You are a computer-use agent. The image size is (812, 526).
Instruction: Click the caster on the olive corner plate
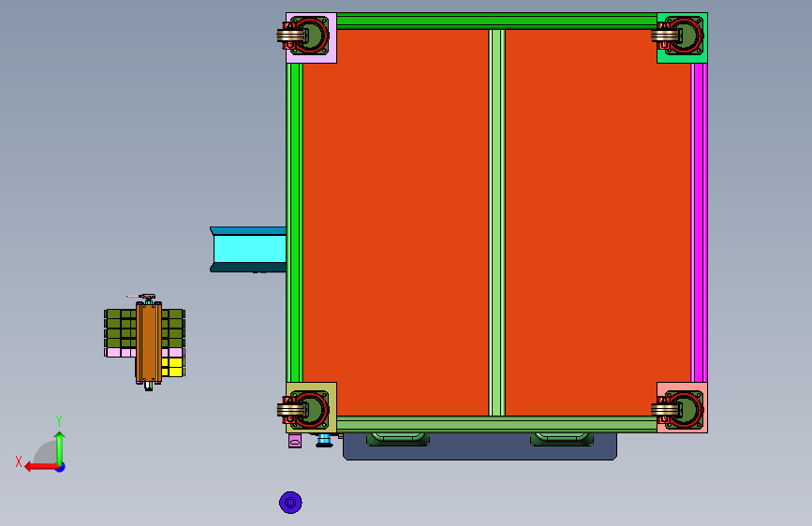(x=303, y=410)
